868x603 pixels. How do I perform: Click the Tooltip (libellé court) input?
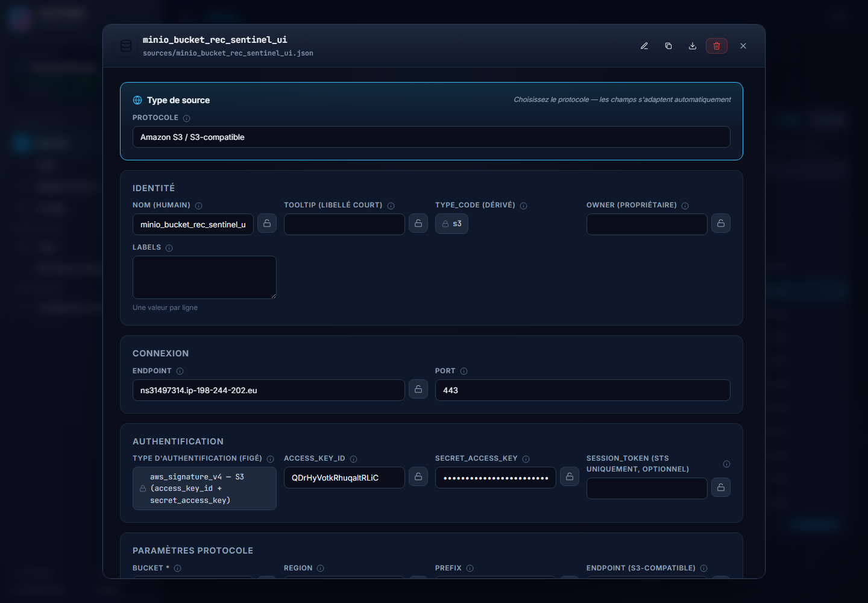pos(344,224)
